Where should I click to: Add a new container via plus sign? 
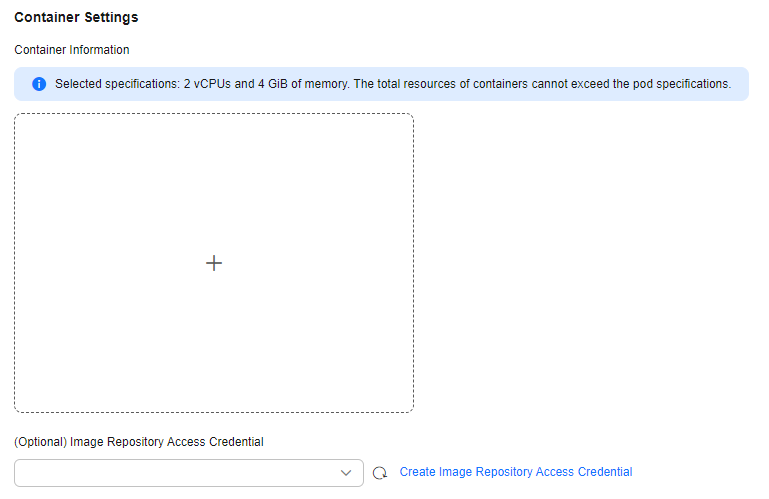click(214, 263)
